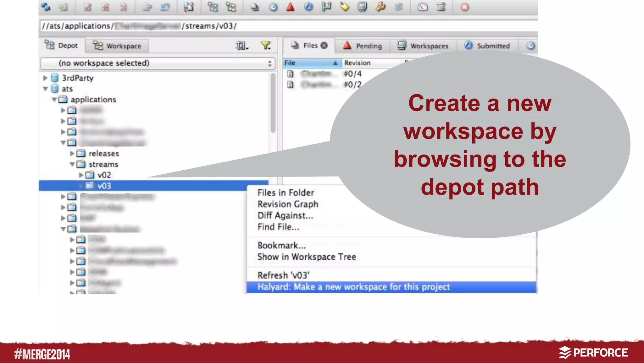Screen dimensions: 644x363
Task: Expand the v02 folder
Action: [x=81, y=175]
